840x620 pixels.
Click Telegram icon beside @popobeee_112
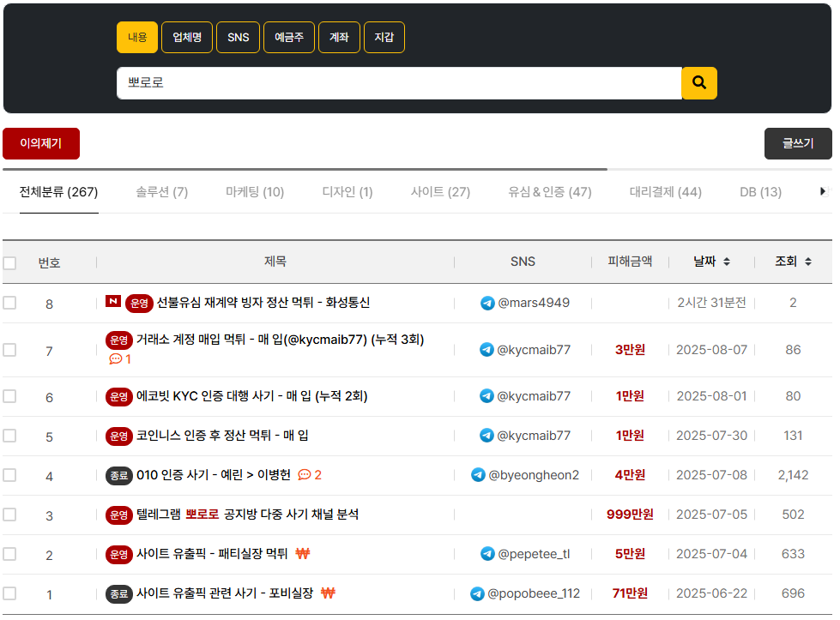pos(477,593)
